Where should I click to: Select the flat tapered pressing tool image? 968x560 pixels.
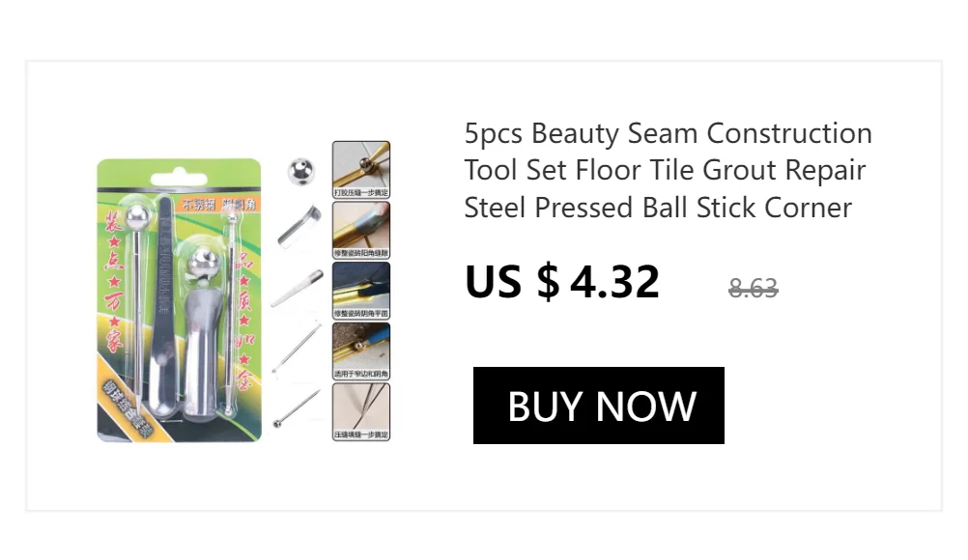297,288
